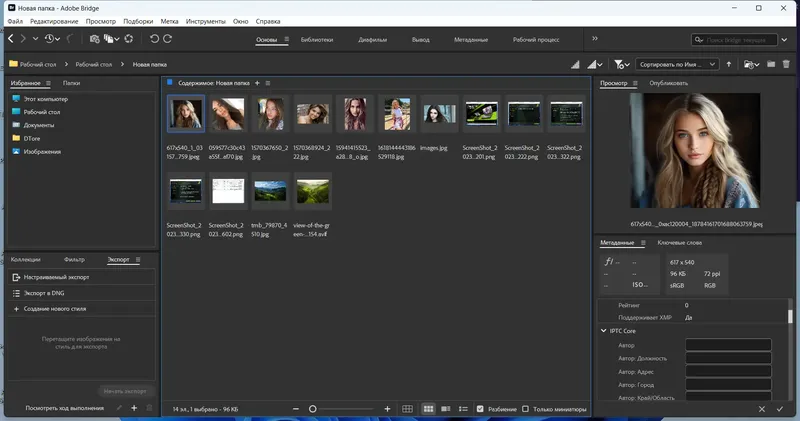Click the circular refresh icon
The image size is (800, 421).
[129, 39]
